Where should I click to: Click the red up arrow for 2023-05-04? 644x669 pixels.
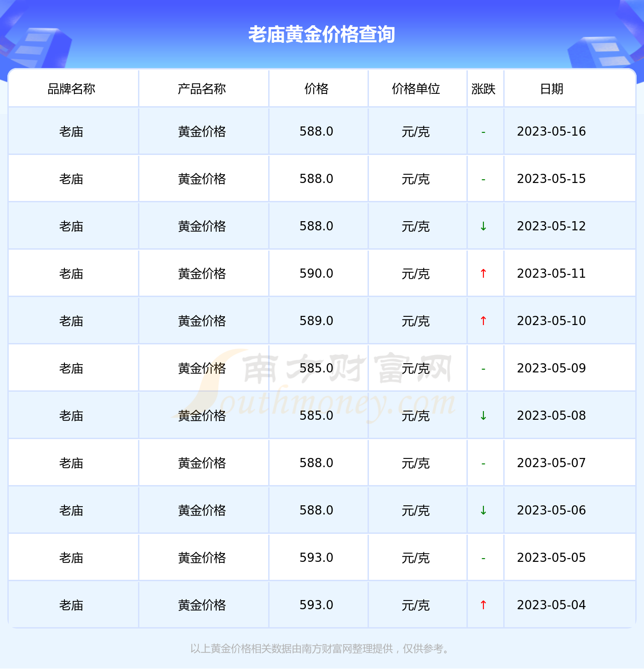click(483, 605)
